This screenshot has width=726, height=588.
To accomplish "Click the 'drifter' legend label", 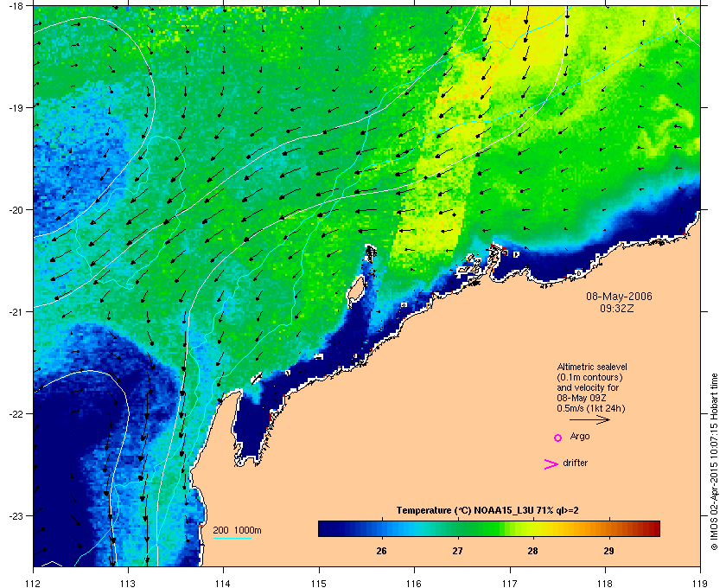I will click(x=575, y=463).
